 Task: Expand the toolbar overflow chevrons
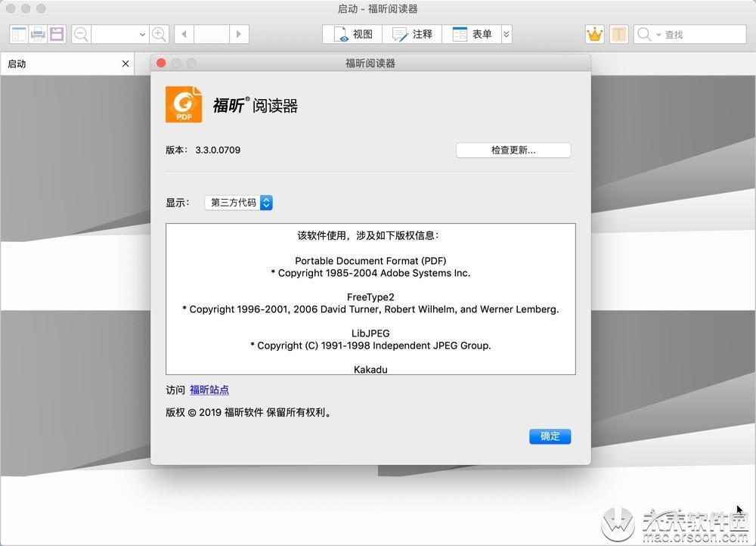[x=507, y=34]
